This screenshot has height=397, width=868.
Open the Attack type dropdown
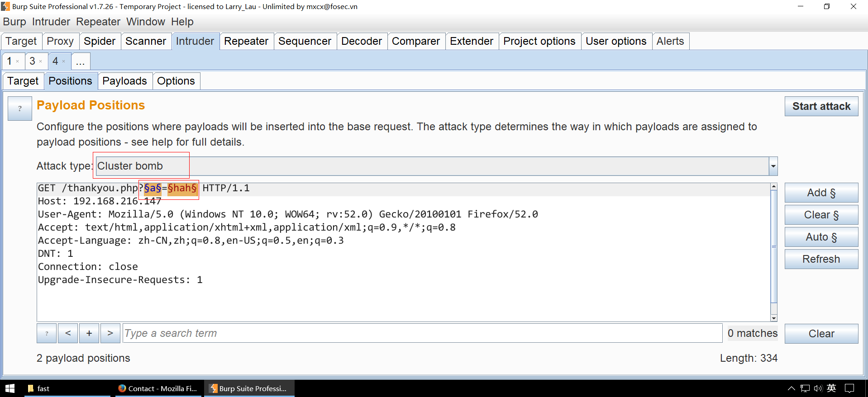437,166
